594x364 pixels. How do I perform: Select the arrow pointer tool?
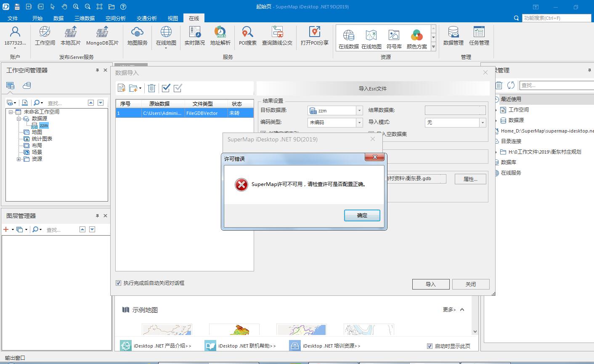(53, 7)
